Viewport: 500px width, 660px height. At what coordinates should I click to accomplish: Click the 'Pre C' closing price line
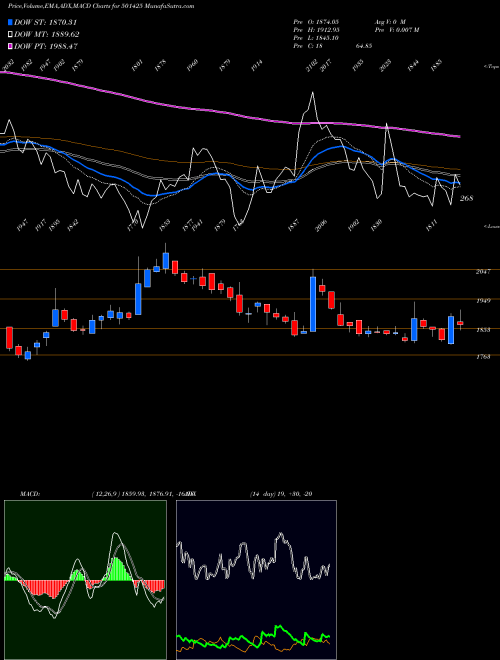[x=332, y=46]
